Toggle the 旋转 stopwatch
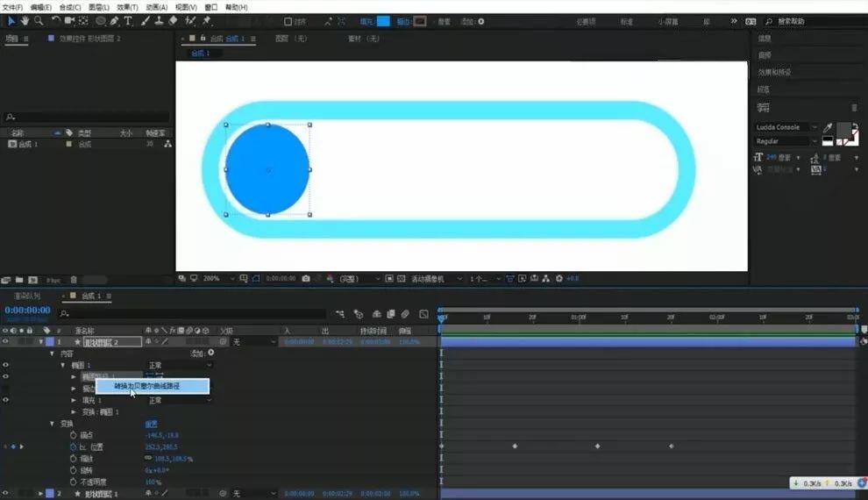868x500 pixels. [73, 470]
